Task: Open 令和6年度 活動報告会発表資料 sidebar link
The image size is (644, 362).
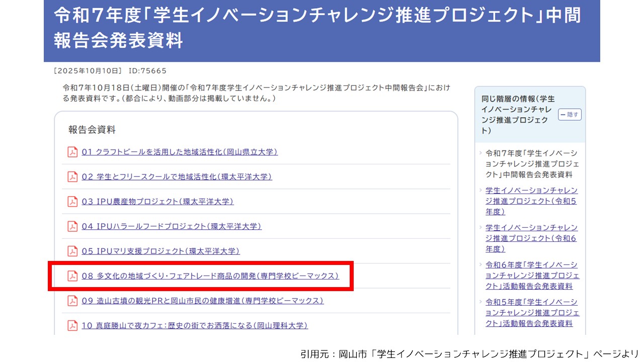Action: [x=531, y=275]
